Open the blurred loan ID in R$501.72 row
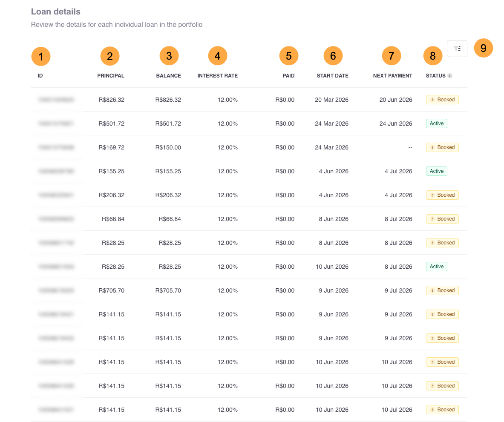This screenshot has width=504, height=422. point(56,123)
